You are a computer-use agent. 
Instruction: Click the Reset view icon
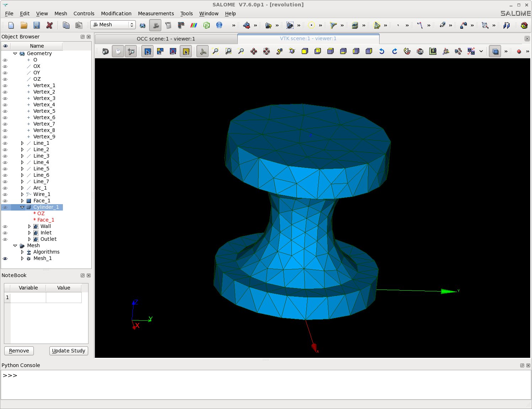[x=407, y=52]
